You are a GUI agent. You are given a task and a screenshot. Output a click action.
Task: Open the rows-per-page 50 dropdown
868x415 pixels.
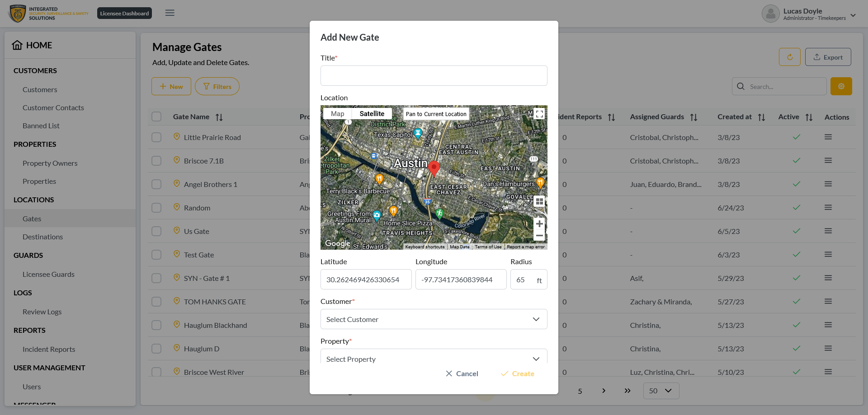[x=661, y=391]
